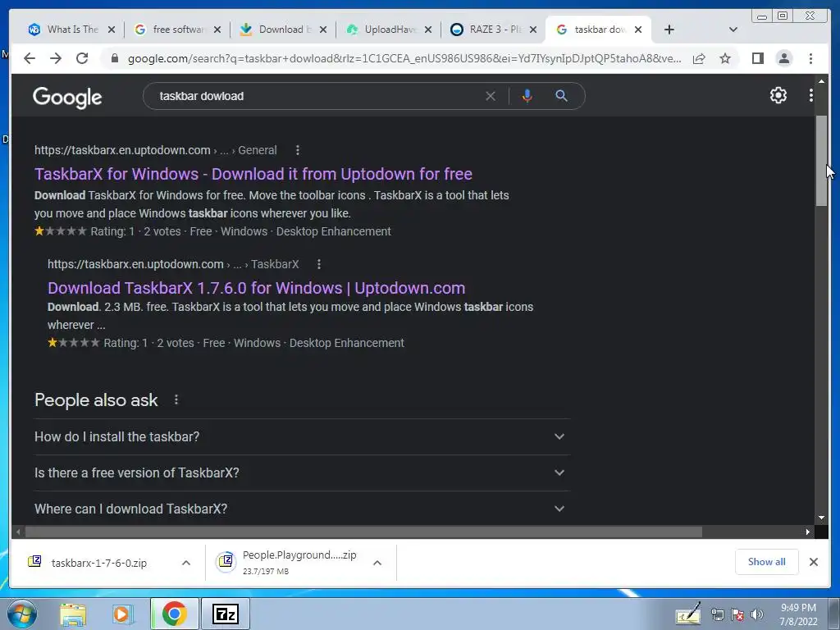Image resolution: width=840 pixels, height=630 pixels.
Task: Close the downloads bar
Action: coord(813,562)
